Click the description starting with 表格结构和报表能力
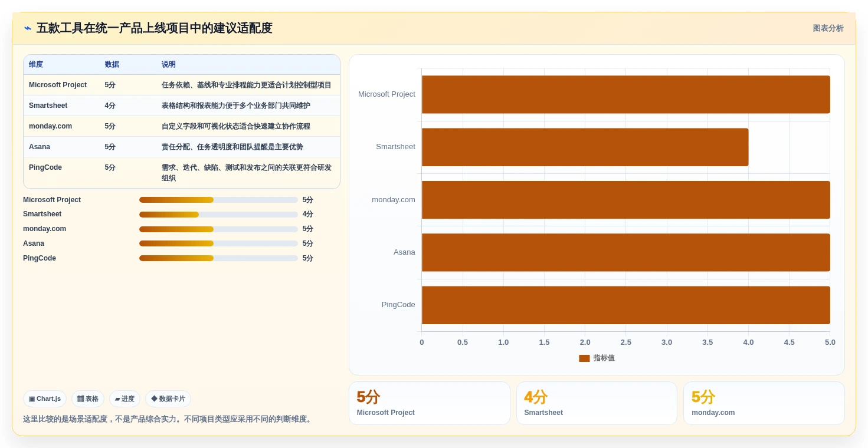 pyautogui.click(x=236, y=106)
